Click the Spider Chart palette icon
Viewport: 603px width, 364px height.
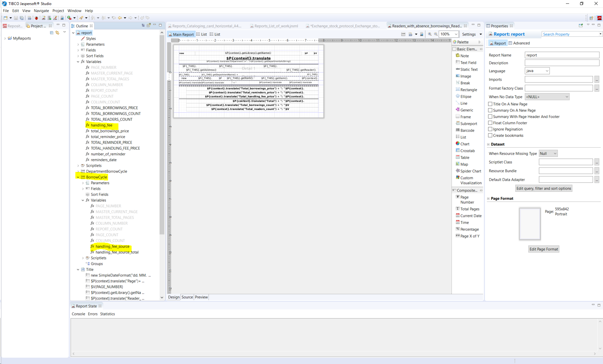470,171
